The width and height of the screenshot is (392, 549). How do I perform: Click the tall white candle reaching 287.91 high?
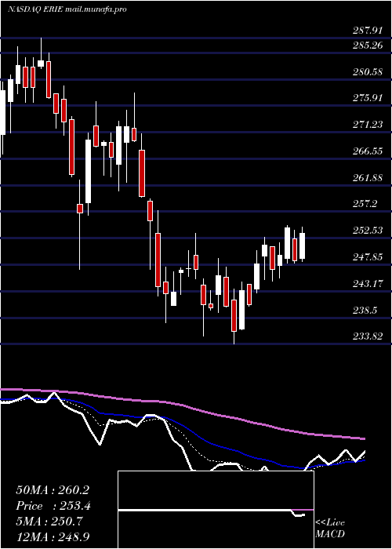[x=41, y=64]
